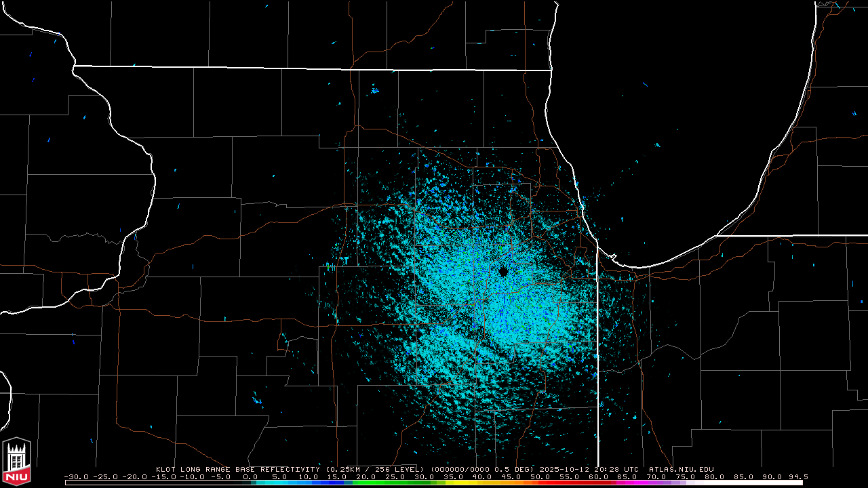Open the ATLAS.NIU.EDU link text
Screen dimensions: 868x488
[x=681, y=469]
